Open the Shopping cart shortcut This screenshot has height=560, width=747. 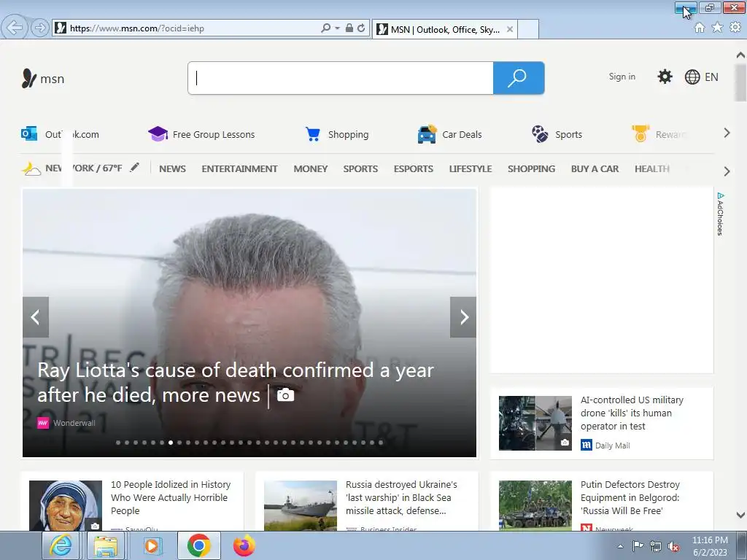click(337, 134)
